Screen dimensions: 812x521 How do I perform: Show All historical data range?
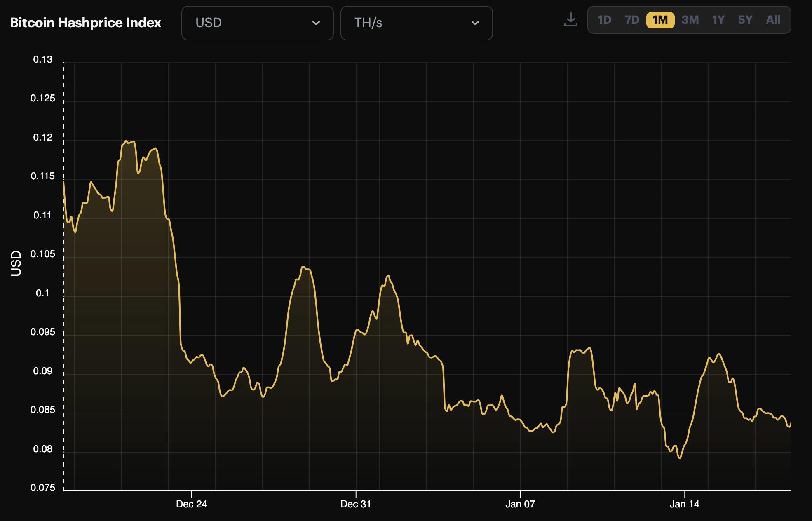pos(773,20)
